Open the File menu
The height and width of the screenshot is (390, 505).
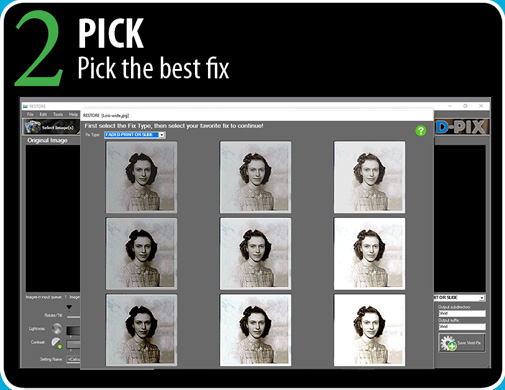30,114
